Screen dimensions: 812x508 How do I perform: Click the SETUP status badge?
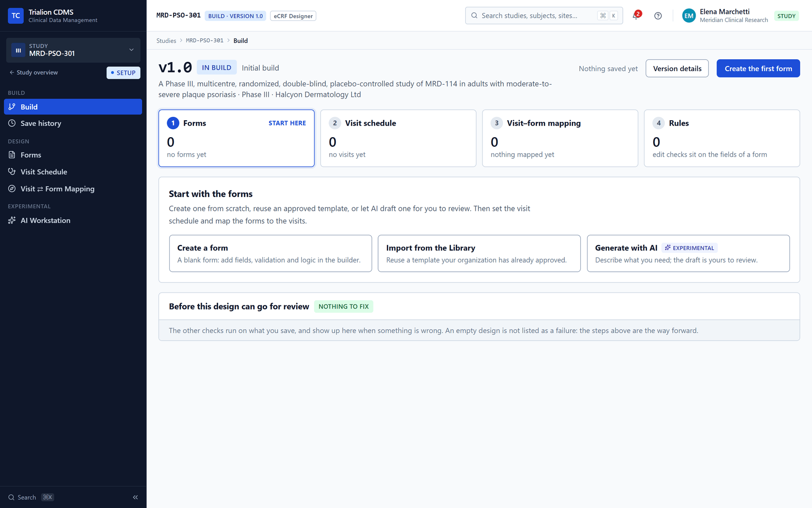(123, 73)
